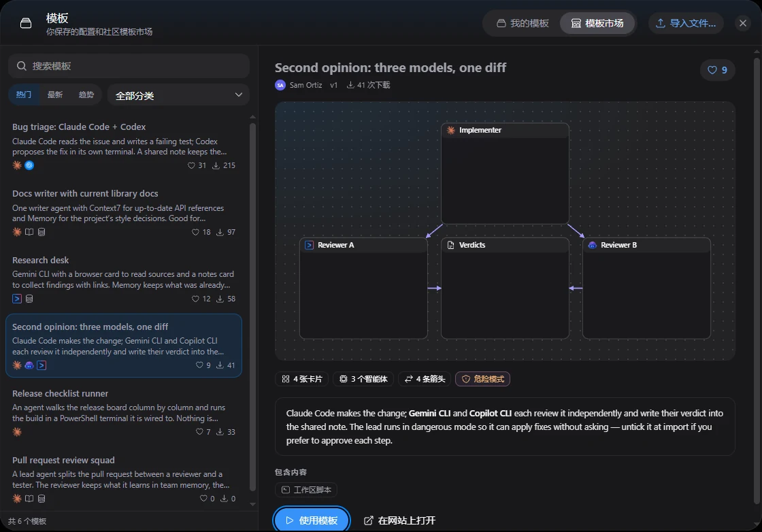Image resolution: width=762 pixels, height=532 pixels.
Task: Switch to the 模板市场 tab
Action: [597, 23]
